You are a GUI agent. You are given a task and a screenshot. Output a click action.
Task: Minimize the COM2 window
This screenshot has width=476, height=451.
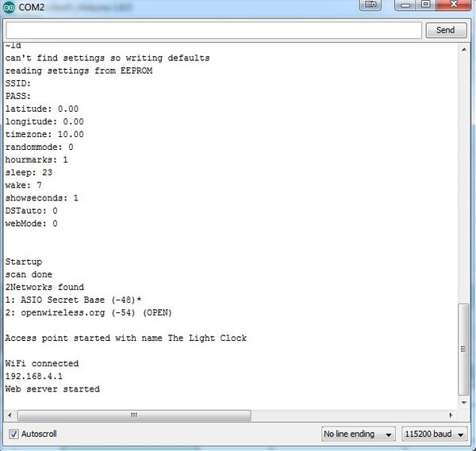(405, 5)
